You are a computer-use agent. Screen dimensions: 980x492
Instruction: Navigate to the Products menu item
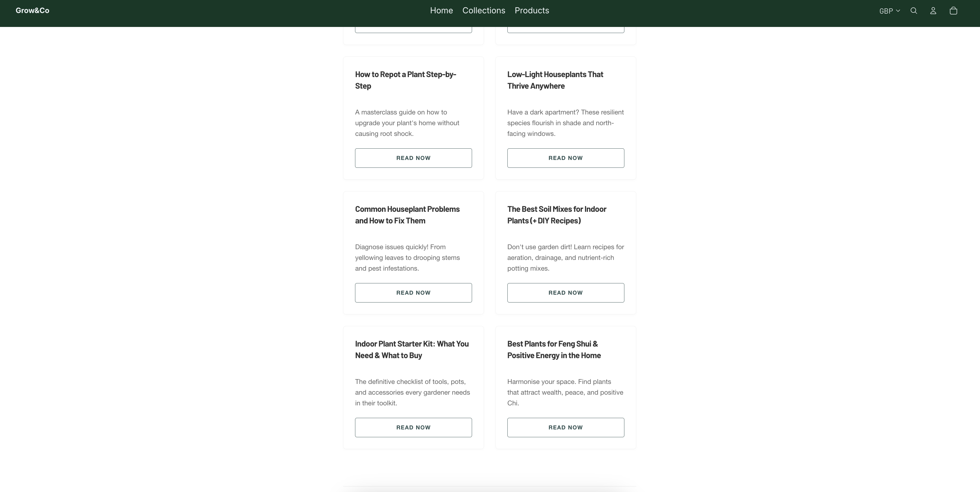point(531,11)
